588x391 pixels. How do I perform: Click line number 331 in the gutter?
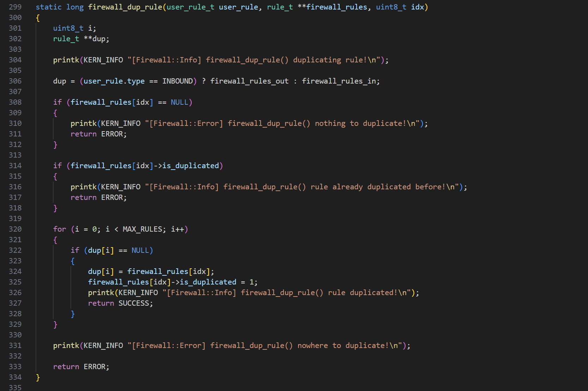pyautogui.click(x=15, y=345)
